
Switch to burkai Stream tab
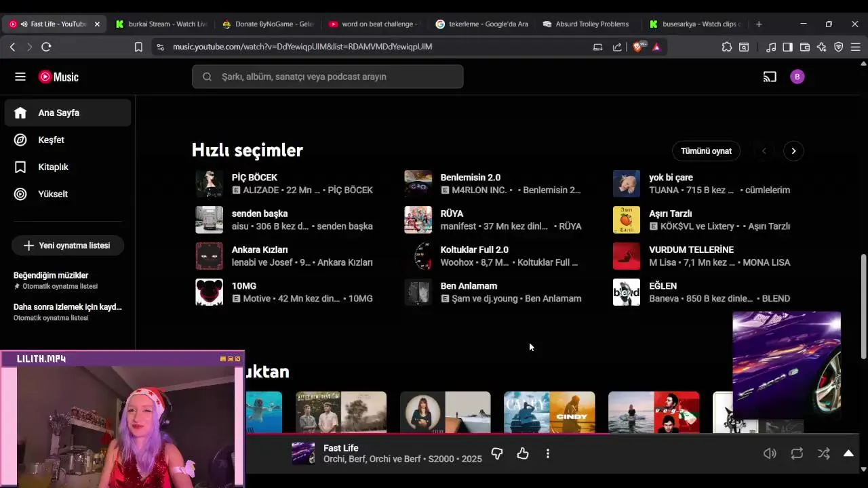pyautogui.click(x=161, y=24)
